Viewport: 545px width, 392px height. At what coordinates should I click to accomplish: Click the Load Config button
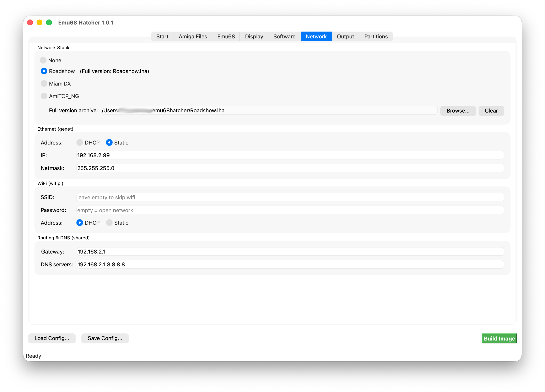52,338
